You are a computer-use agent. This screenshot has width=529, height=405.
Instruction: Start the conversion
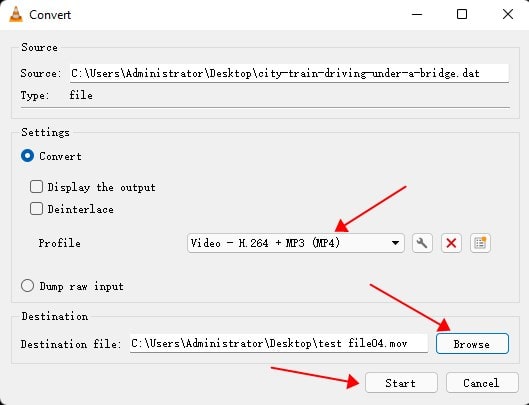[x=401, y=383]
